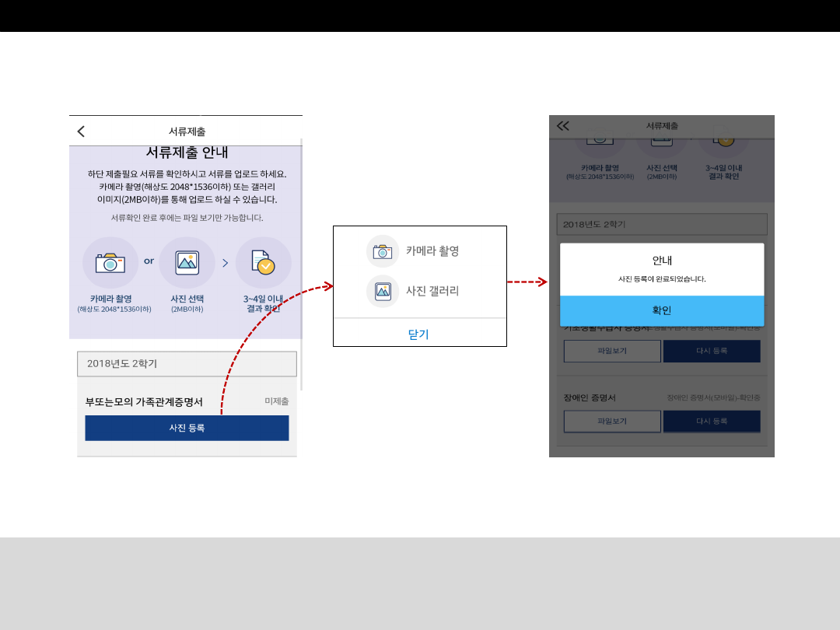Click the vertical scrollbar on left screen

(301, 264)
